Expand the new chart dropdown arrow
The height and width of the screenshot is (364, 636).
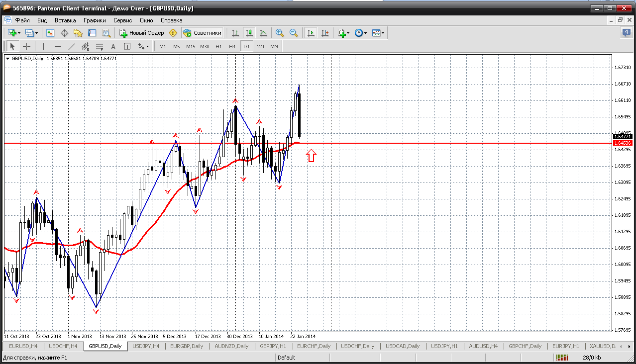click(19, 33)
